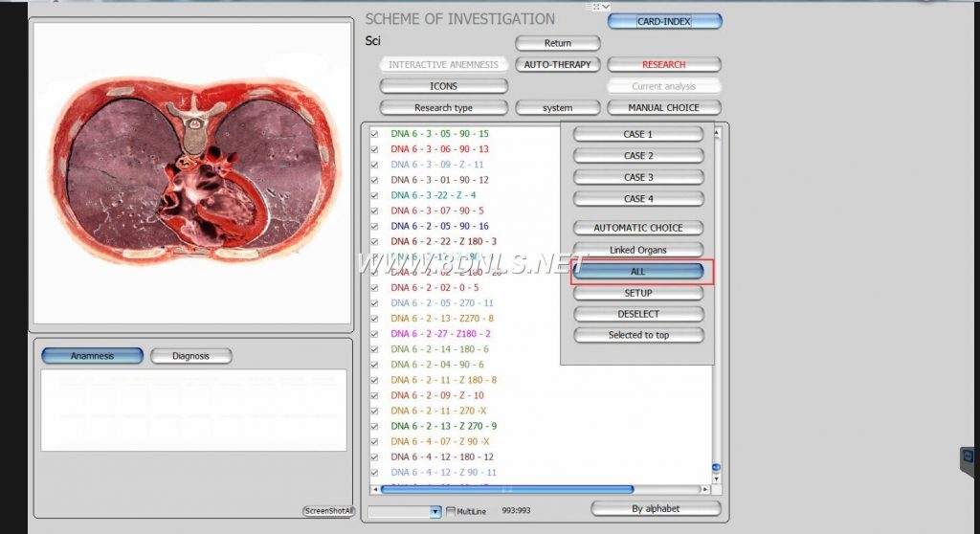This screenshot has width=980, height=534.
Task: Enable the MultiLine checkbox
Action: 451,511
